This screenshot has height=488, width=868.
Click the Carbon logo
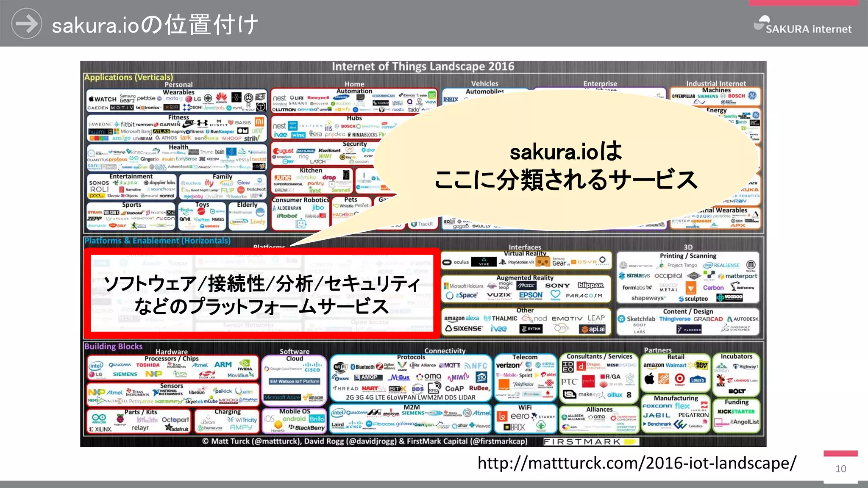[x=713, y=287]
